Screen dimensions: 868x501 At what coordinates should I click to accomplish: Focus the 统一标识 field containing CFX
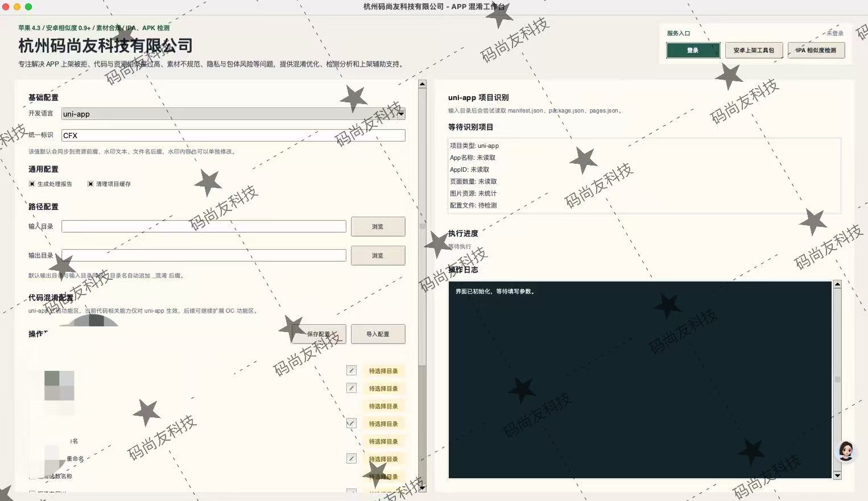click(x=233, y=135)
